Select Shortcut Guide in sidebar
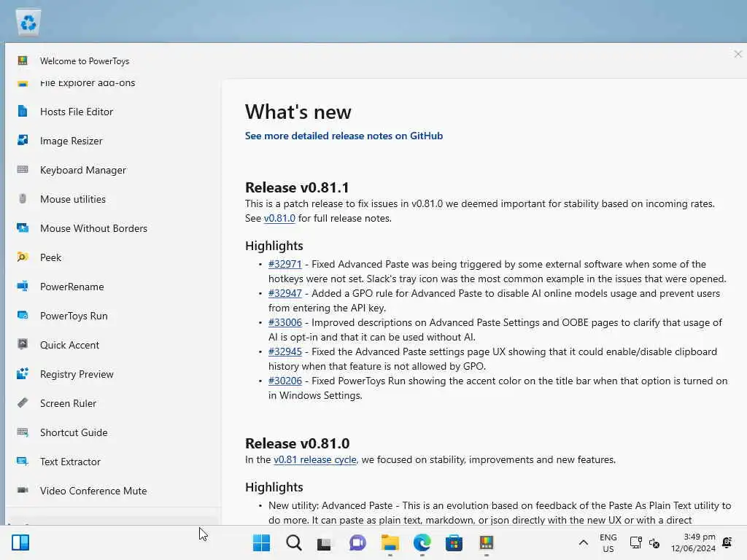The width and height of the screenshot is (747, 560). [x=113, y=432]
